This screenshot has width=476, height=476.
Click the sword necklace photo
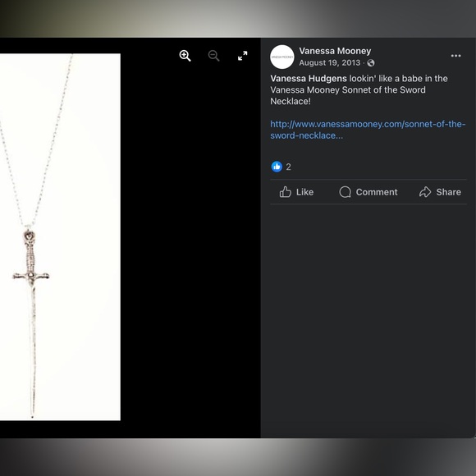[60, 237]
